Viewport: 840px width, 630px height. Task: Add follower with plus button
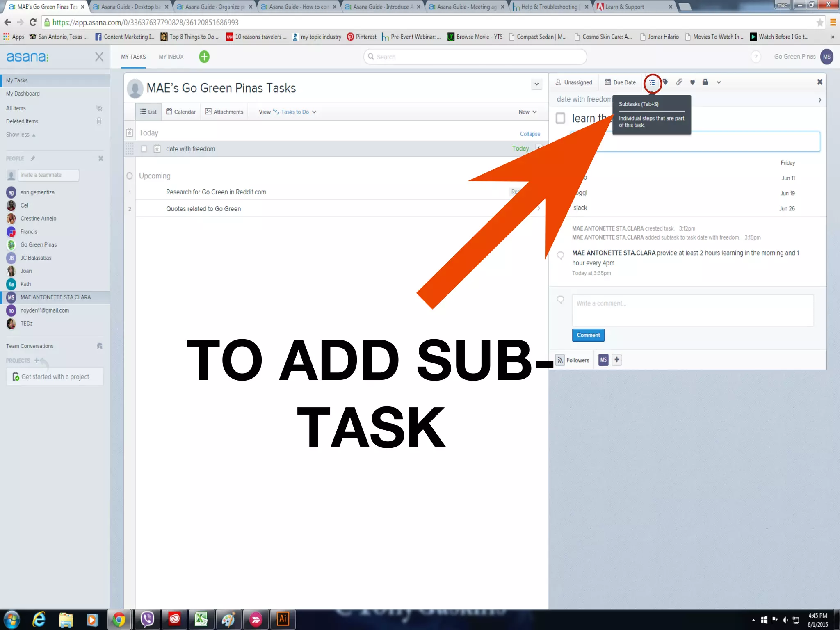coord(616,360)
